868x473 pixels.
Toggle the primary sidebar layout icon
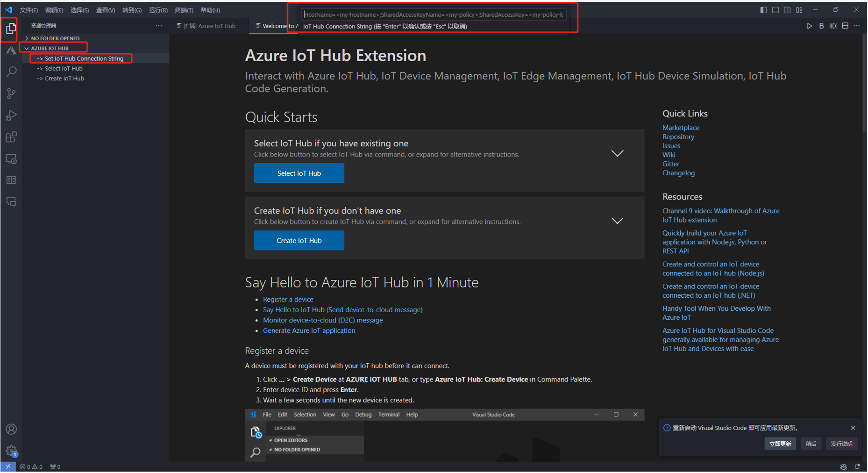tap(763, 10)
